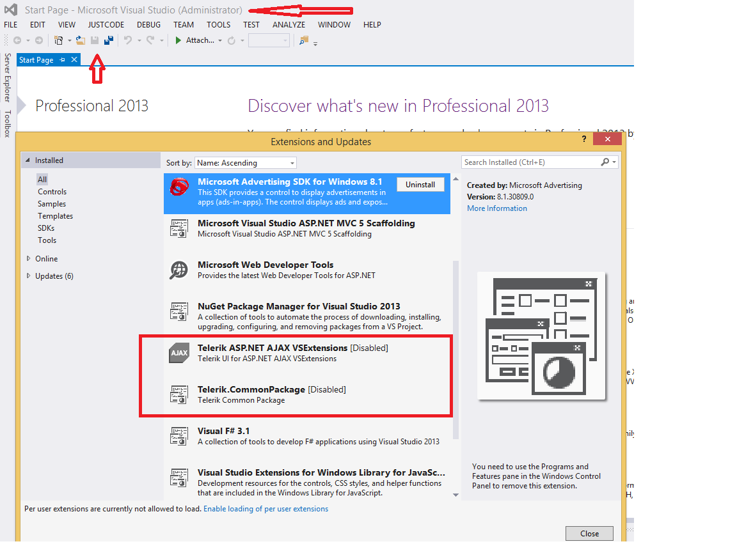Select Templates under Installed
The width and height of the screenshot is (737, 560).
coord(56,216)
